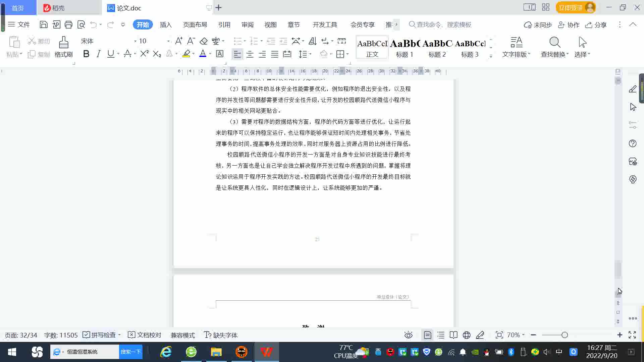Click the save icon in quick toolbar
The width and height of the screenshot is (644, 362).
tap(44, 24)
